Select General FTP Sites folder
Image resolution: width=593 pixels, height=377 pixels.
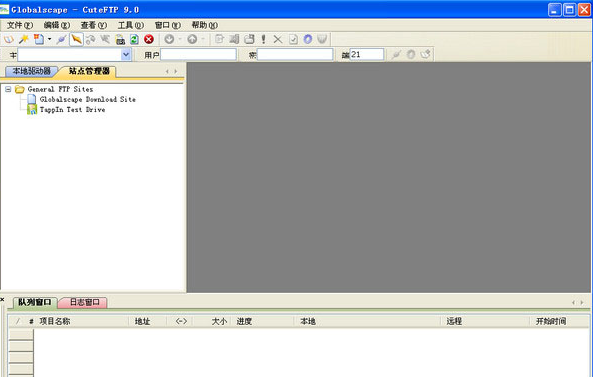pos(60,89)
